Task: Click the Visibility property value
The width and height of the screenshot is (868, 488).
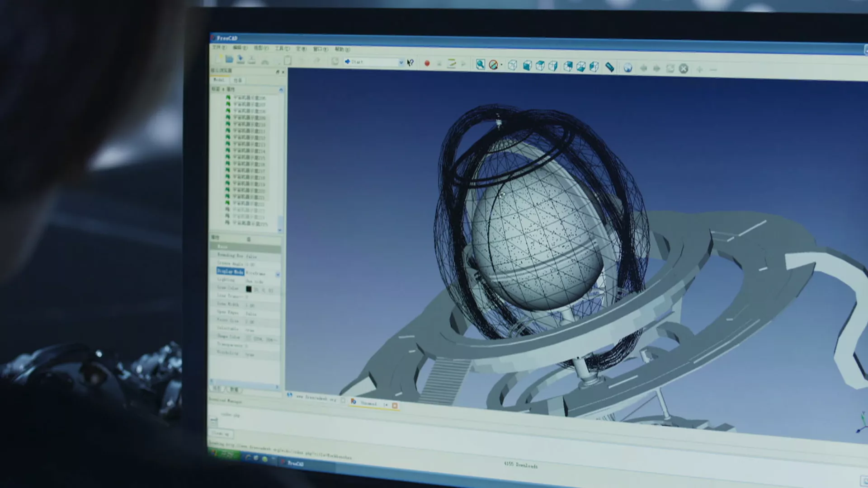Action: (250, 355)
